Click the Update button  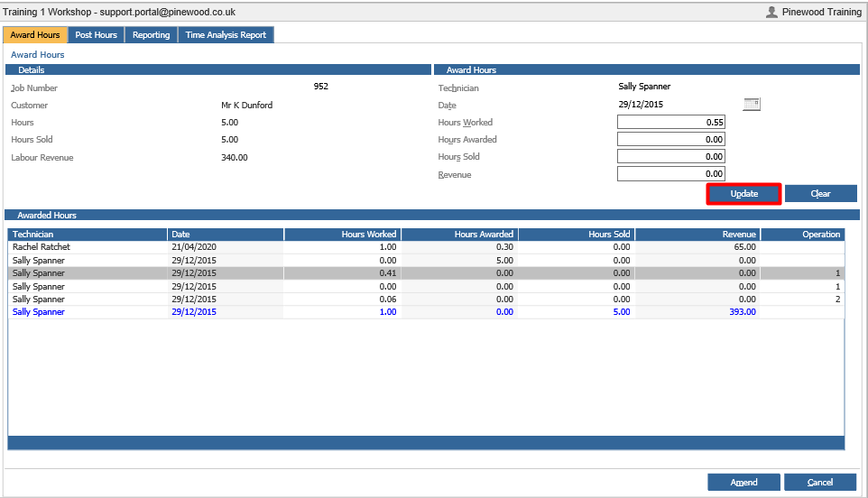click(x=744, y=194)
